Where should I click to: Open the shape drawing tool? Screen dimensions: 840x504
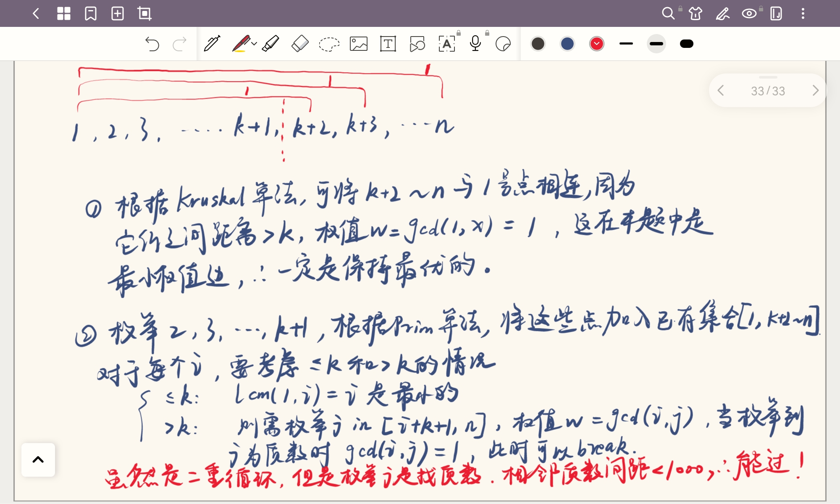pyautogui.click(x=417, y=44)
